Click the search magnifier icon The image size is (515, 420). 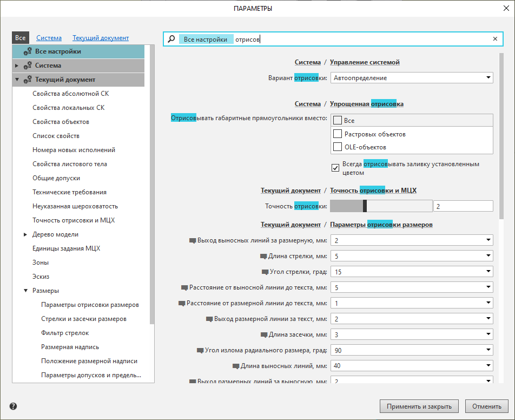click(x=171, y=39)
